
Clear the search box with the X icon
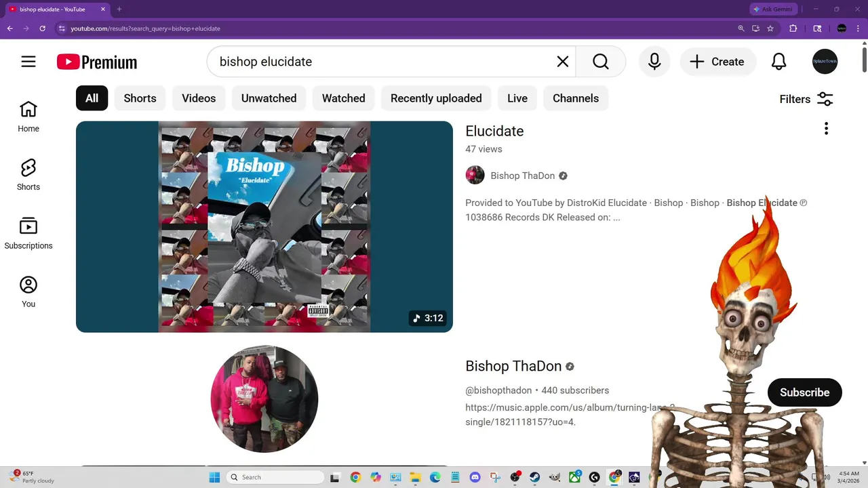coord(562,62)
